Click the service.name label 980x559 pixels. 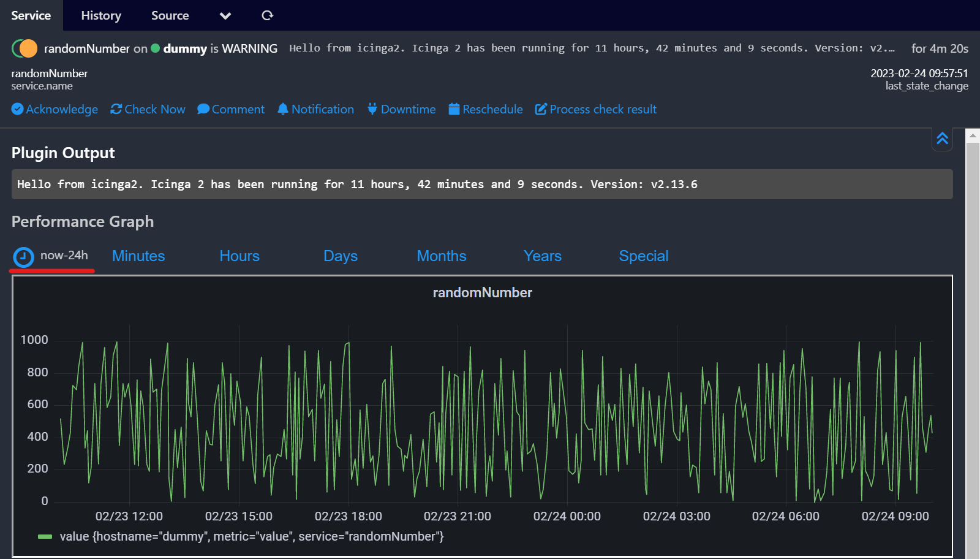point(42,86)
